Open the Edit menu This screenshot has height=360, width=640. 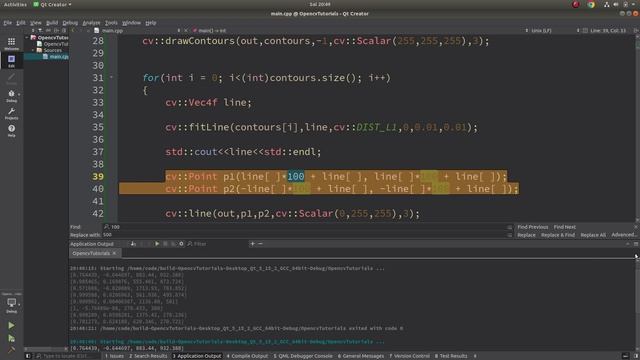pyautogui.click(x=21, y=23)
